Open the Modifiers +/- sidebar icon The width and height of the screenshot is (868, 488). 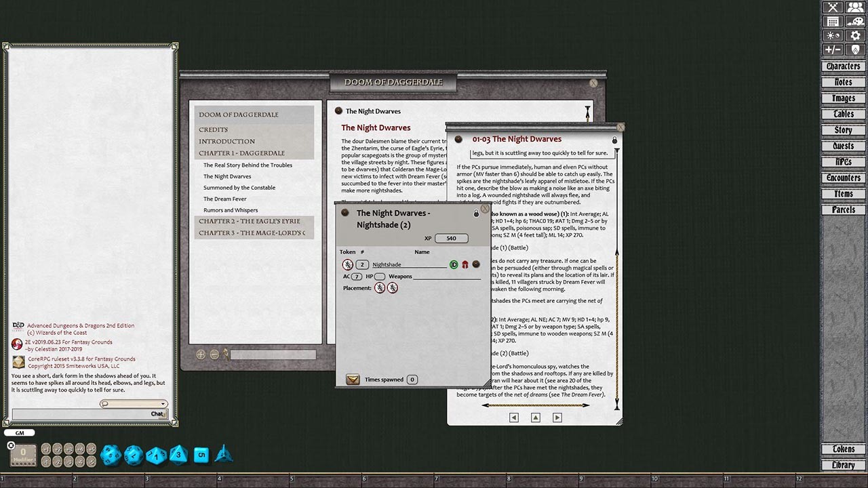coord(833,49)
